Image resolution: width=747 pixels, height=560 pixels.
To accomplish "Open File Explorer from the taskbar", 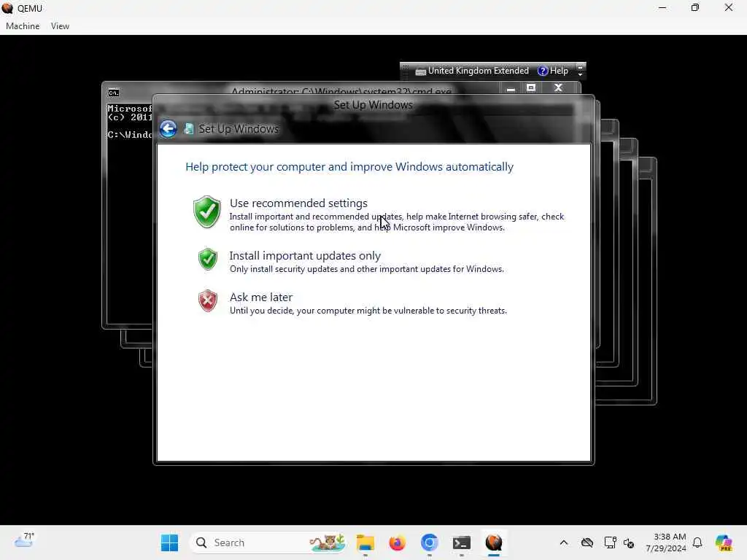I will 365,542.
